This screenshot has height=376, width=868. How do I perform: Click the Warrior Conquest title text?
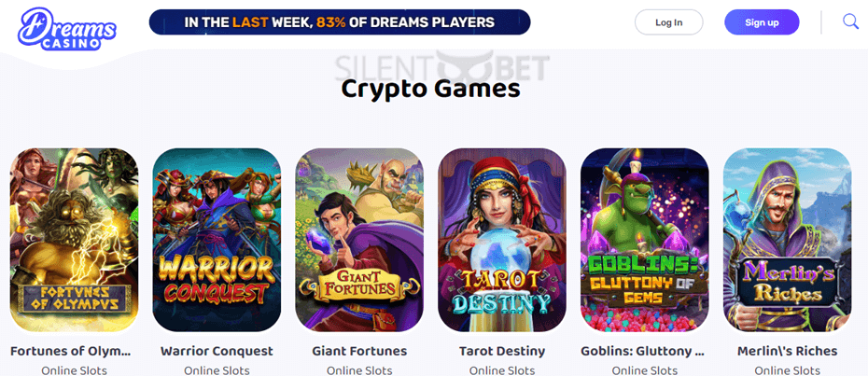pyautogui.click(x=217, y=351)
